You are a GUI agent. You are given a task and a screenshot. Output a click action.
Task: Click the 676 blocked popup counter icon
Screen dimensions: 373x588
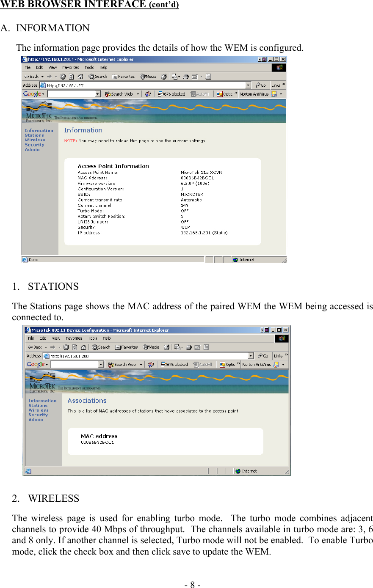click(172, 93)
